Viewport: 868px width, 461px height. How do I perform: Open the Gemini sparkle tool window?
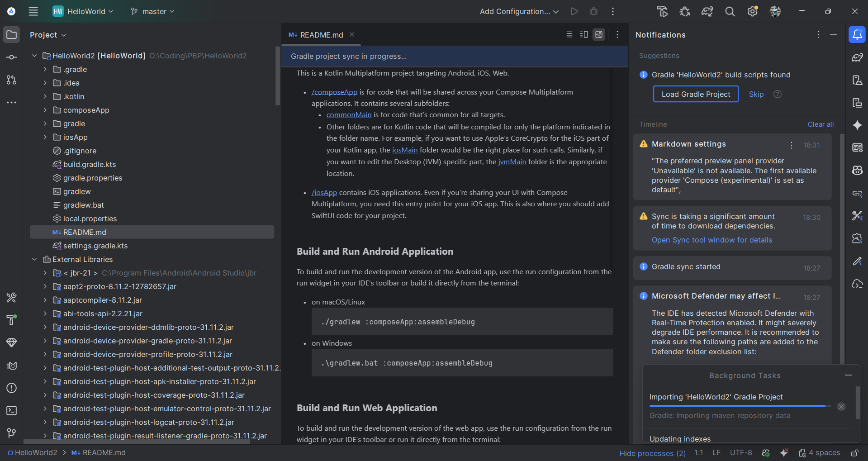point(857,125)
